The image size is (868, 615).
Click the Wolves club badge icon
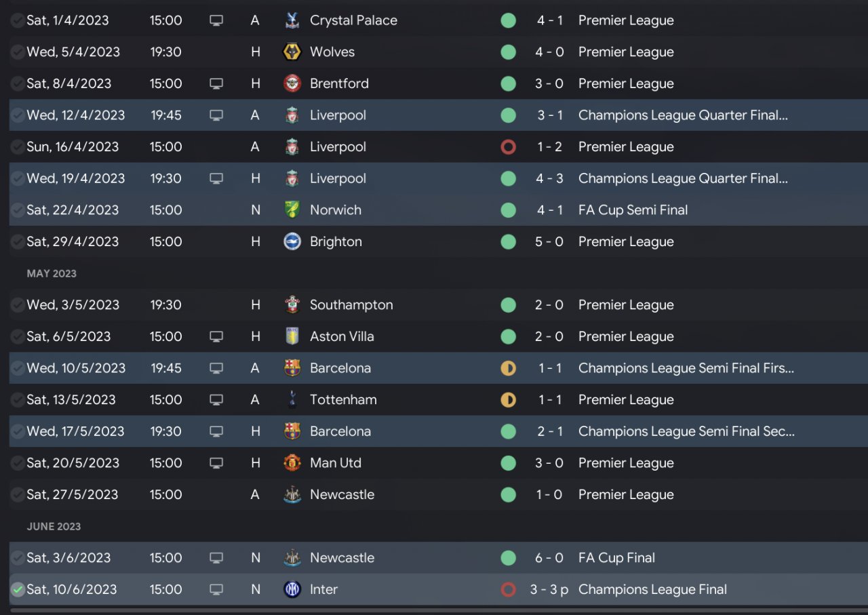[292, 52]
